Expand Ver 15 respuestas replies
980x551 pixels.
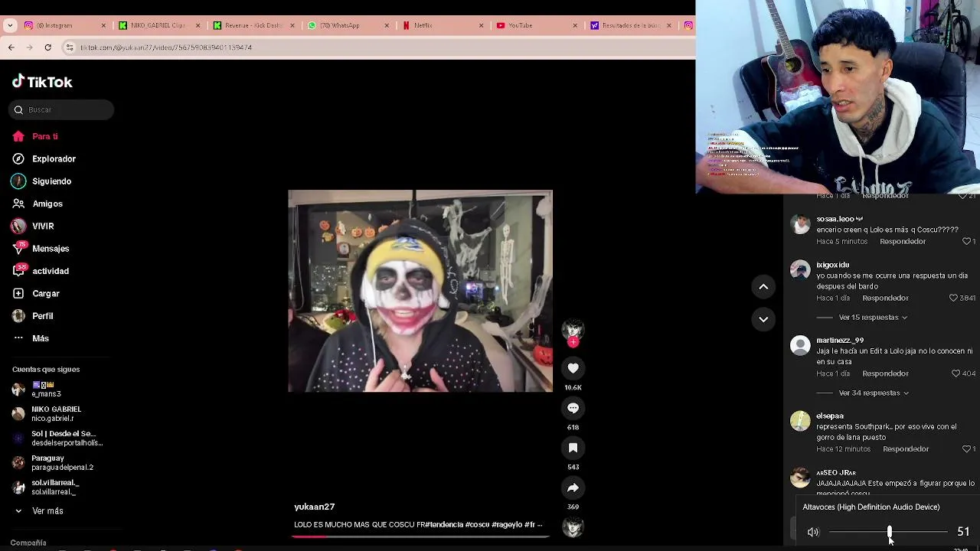tap(873, 317)
